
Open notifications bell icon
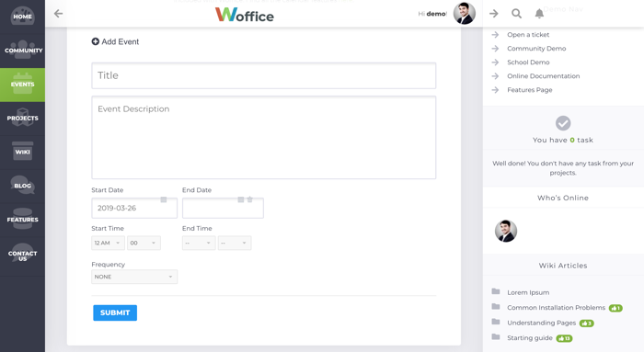539,14
